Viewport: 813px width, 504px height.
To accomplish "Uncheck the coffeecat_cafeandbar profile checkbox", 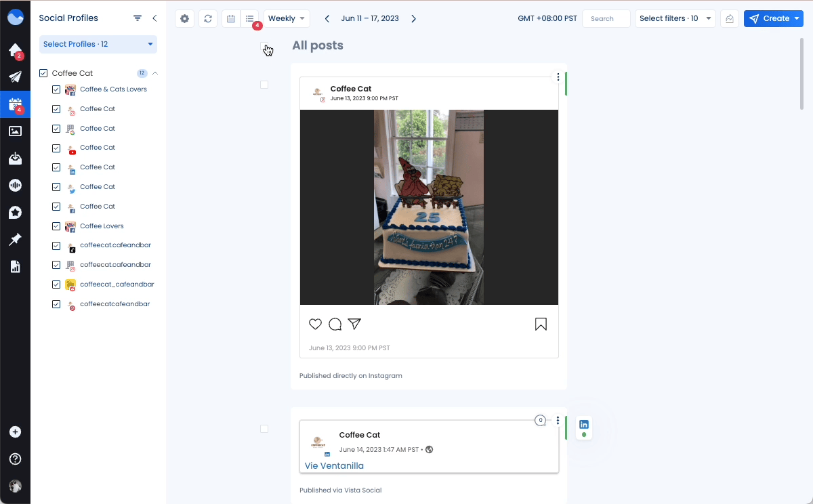I will click(x=56, y=285).
